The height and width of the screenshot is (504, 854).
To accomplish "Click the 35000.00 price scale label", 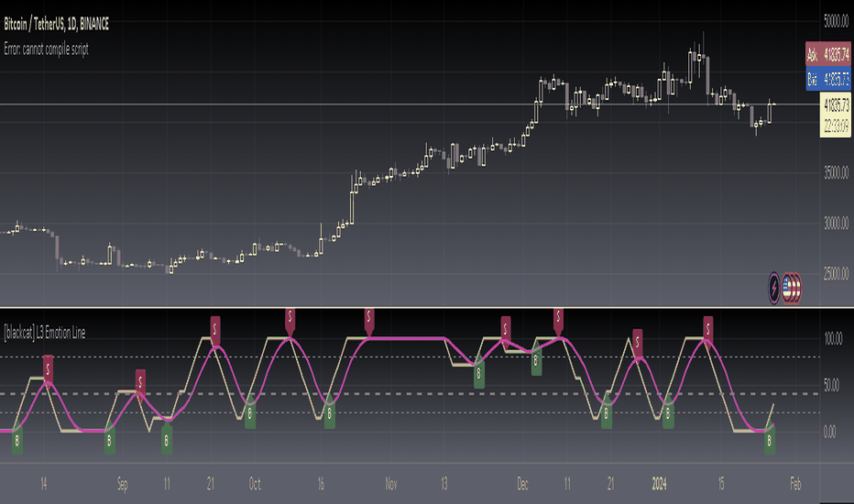I will pyautogui.click(x=836, y=173).
